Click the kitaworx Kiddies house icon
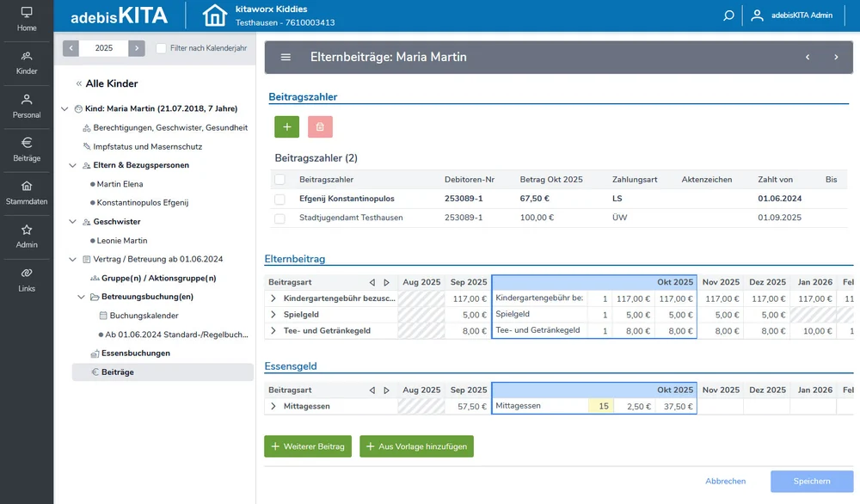 pos(215,15)
